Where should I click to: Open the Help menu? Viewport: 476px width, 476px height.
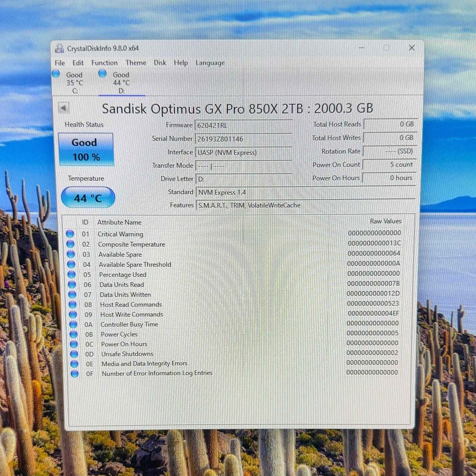pyautogui.click(x=181, y=63)
